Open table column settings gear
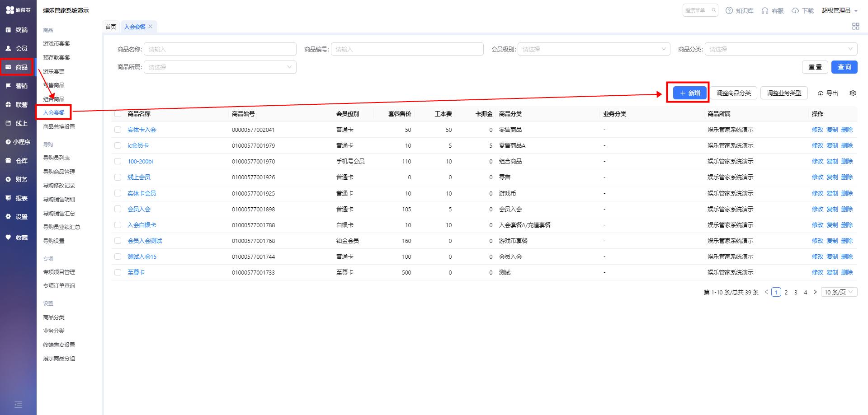 (853, 93)
